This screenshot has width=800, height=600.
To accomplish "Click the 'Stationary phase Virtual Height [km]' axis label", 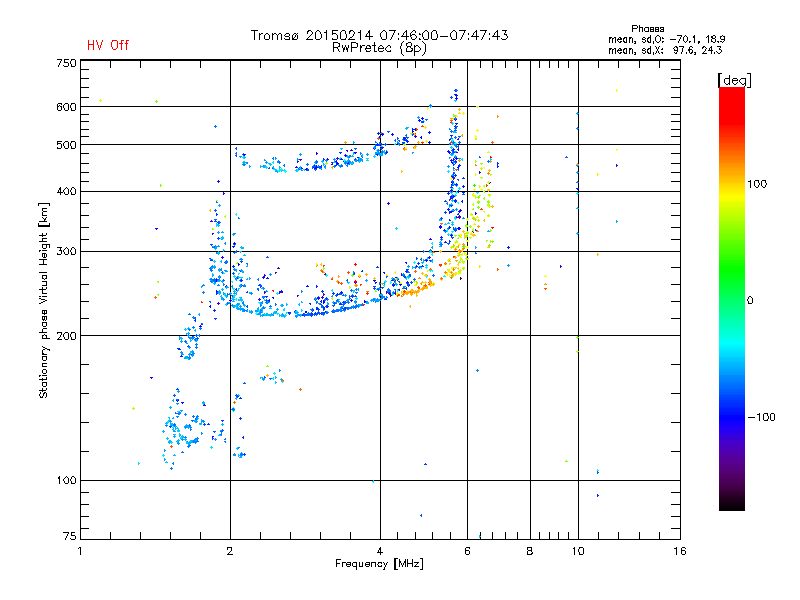I will click(x=44, y=300).
